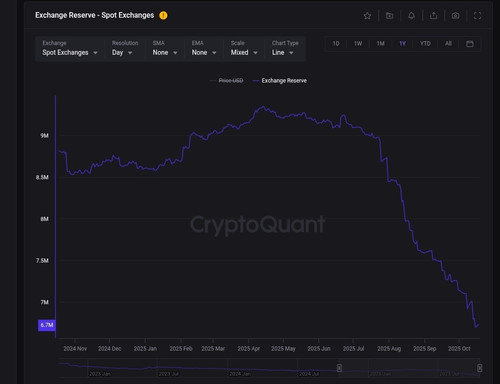This screenshot has height=384, width=500.
Task: Open the SMA dropdown
Action: (165, 49)
